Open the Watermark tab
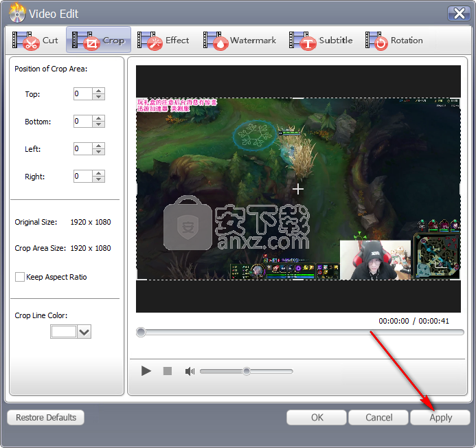476x448 pixels. [x=240, y=40]
